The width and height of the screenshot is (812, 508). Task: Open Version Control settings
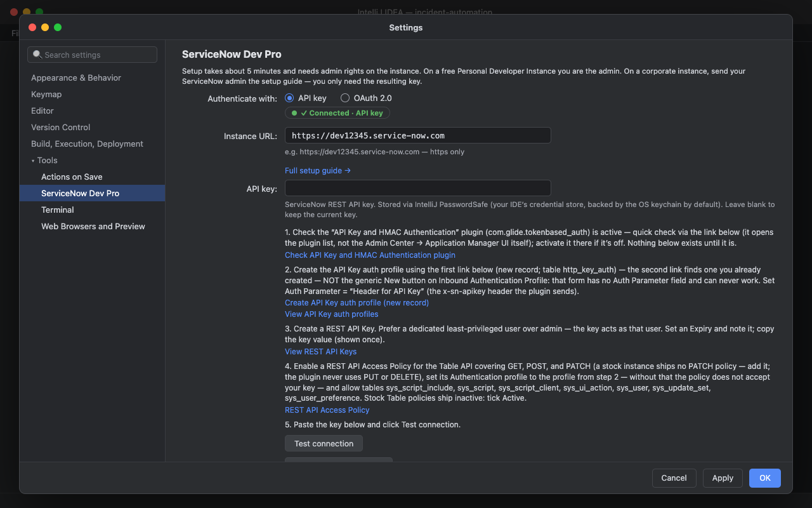point(61,127)
